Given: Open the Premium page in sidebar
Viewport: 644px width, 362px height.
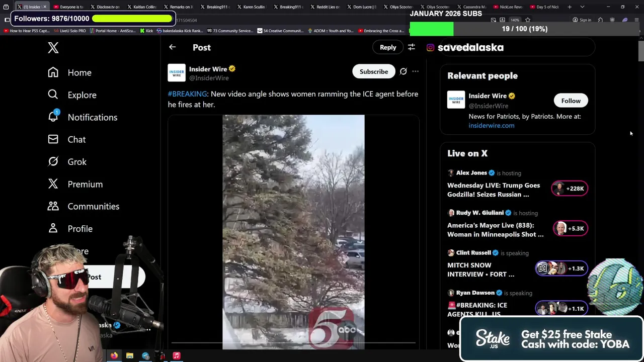Looking at the screenshot, I should (x=75, y=184).
